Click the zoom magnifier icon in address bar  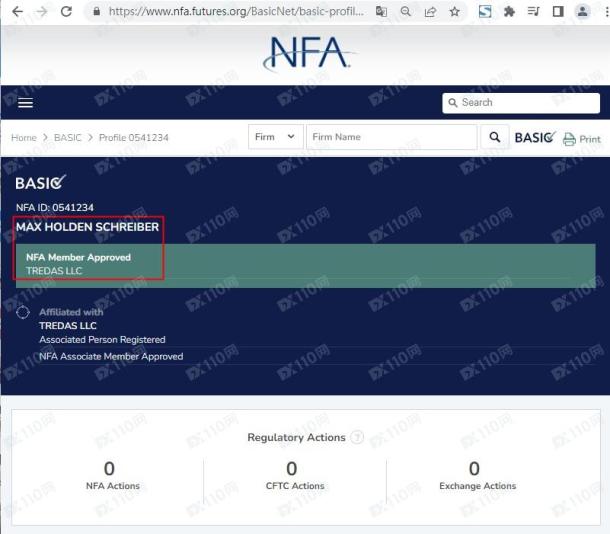pyautogui.click(x=405, y=11)
